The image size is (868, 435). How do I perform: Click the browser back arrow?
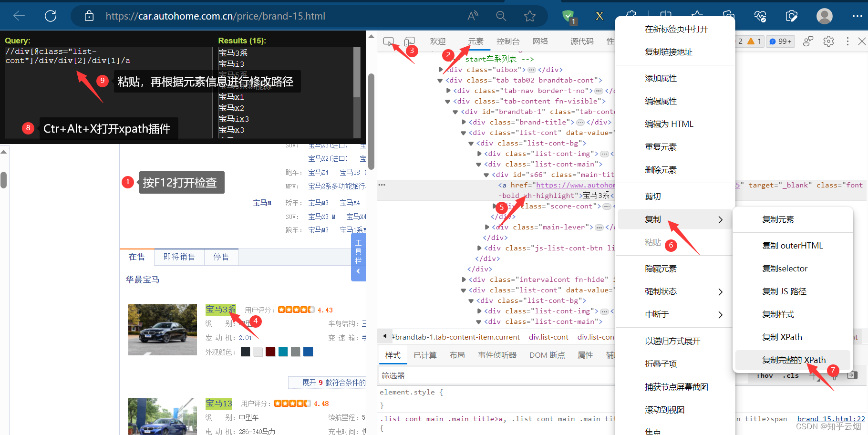point(19,16)
